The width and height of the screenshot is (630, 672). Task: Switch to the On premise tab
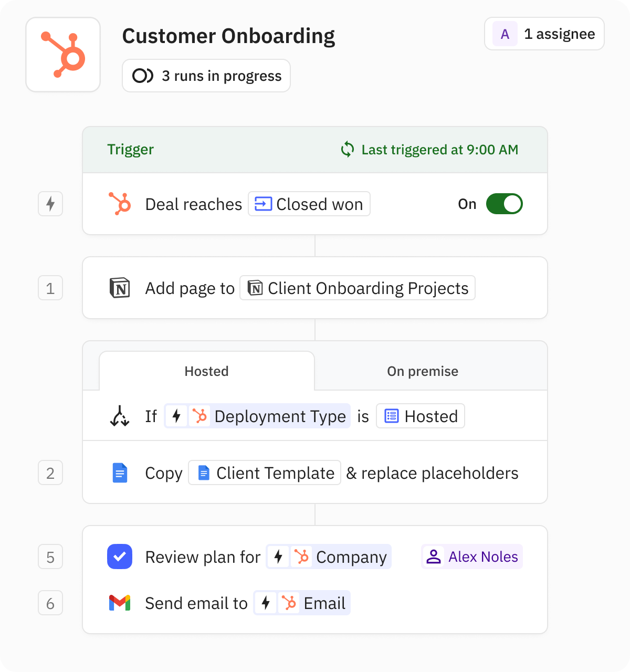(422, 371)
